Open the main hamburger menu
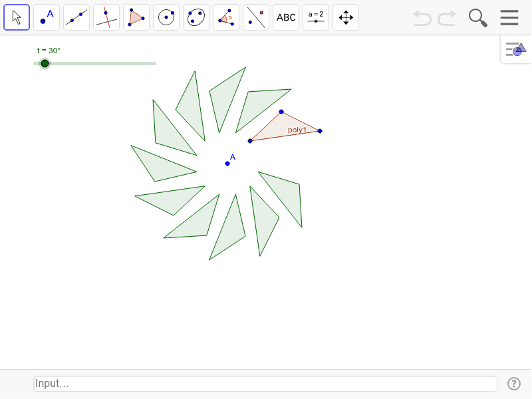 pyautogui.click(x=509, y=18)
